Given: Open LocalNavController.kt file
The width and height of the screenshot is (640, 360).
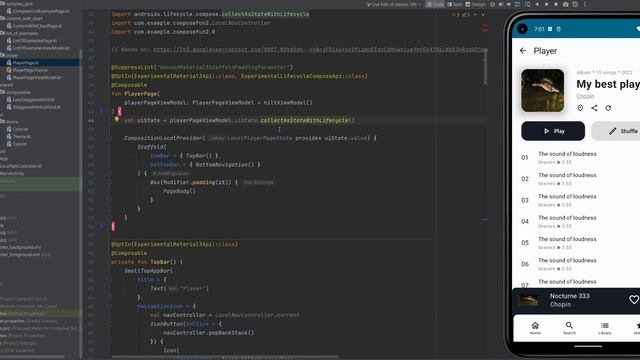Looking at the screenshot, I should pyautogui.click(x=21, y=166).
